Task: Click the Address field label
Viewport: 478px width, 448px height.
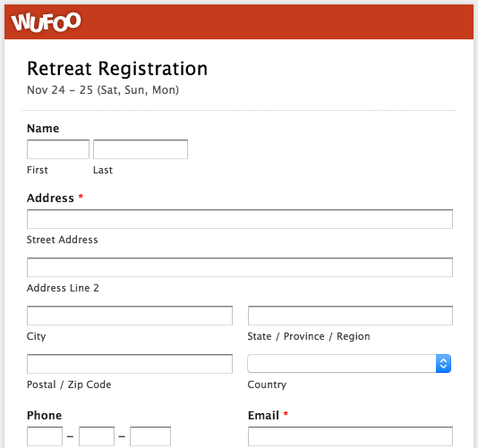Action: tap(50, 198)
